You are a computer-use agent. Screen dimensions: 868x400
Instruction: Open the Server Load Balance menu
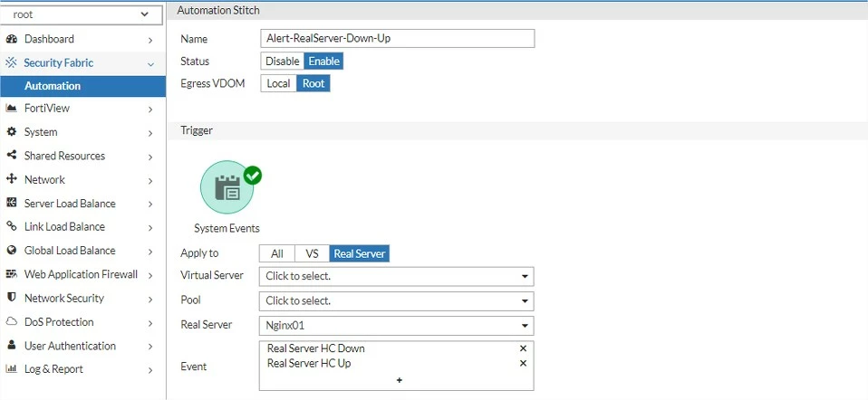coord(83,204)
